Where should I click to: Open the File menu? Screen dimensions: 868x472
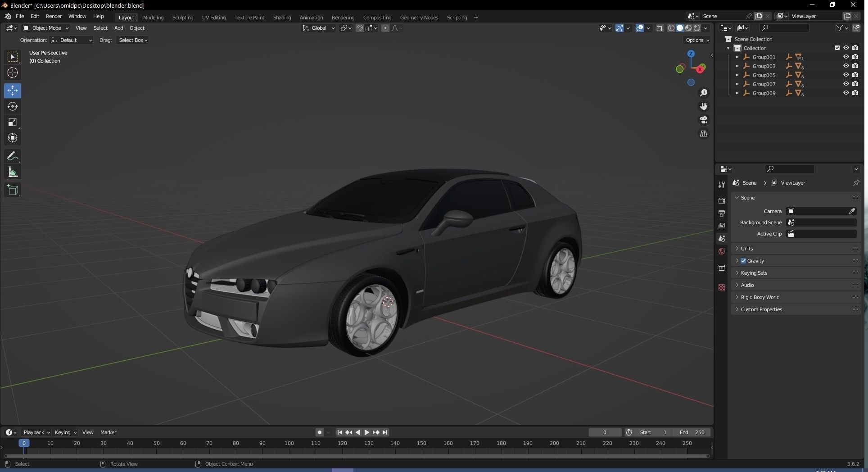coord(20,16)
